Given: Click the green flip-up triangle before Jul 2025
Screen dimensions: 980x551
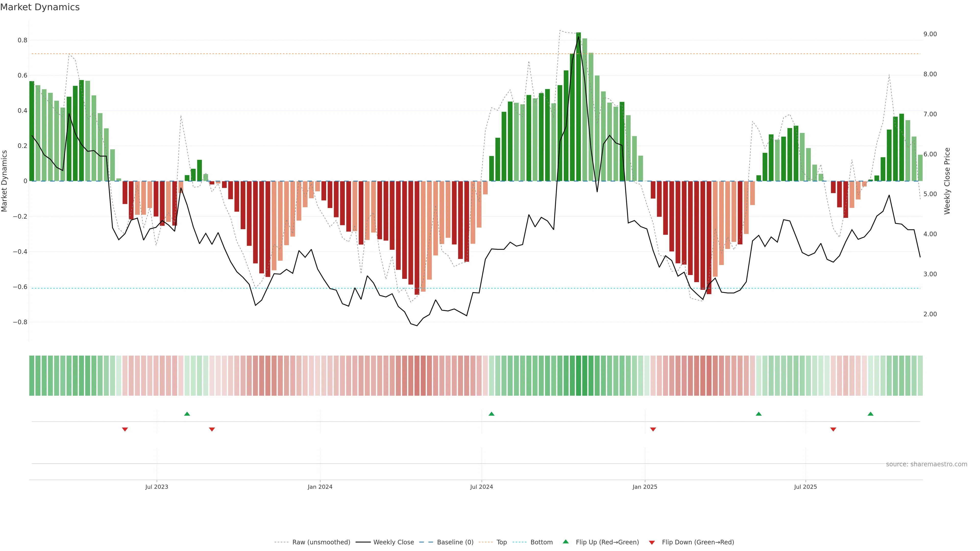Looking at the screenshot, I should 758,414.
